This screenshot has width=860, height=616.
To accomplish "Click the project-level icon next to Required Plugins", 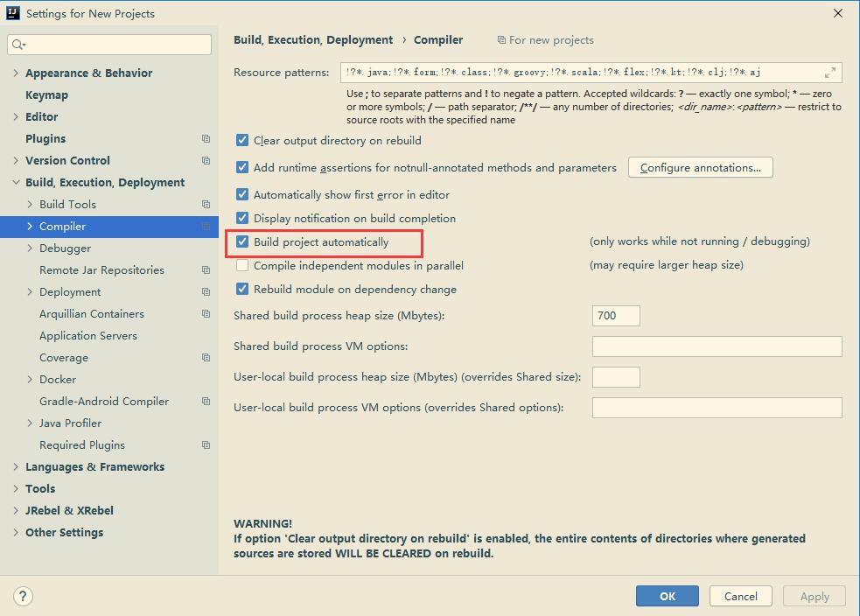I will tap(206, 444).
